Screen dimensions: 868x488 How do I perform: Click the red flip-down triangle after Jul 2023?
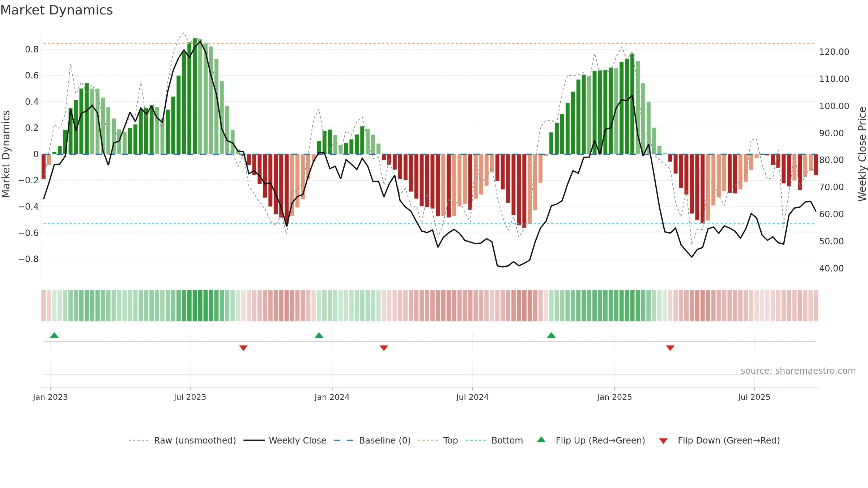[243, 348]
